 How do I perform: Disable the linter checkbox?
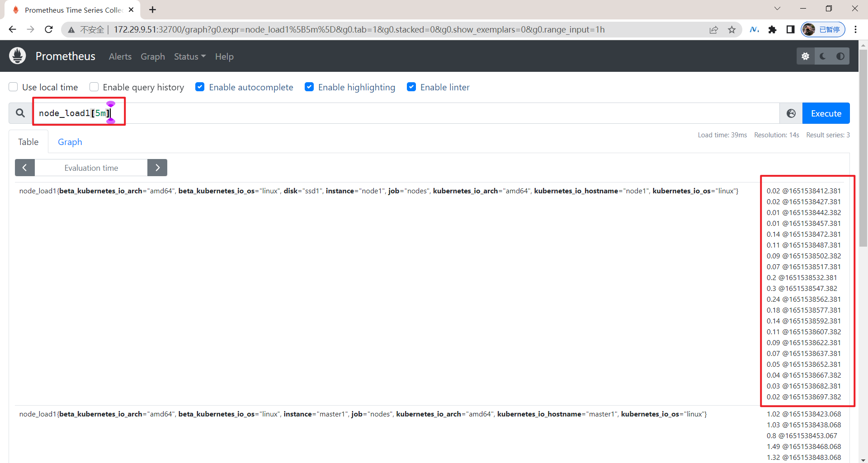click(411, 87)
